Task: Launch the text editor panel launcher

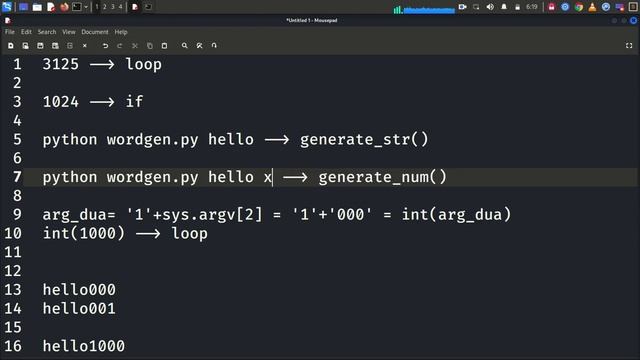Action: tap(51, 7)
